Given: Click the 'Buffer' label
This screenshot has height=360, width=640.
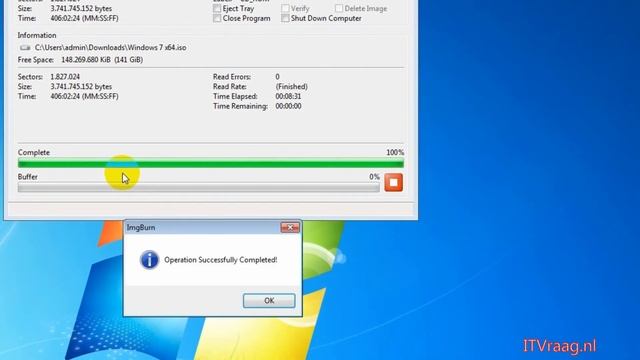Looking at the screenshot, I should [x=28, y=177].
